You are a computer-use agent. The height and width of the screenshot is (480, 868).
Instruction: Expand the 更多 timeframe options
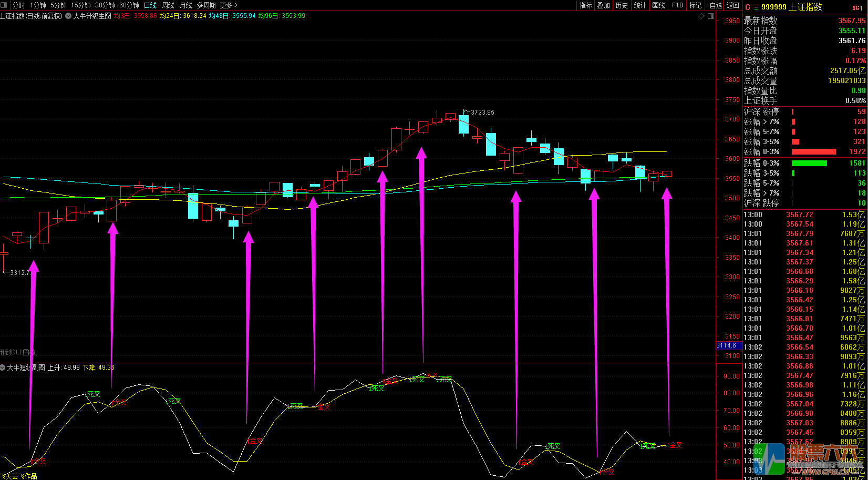tap(229, 5)
